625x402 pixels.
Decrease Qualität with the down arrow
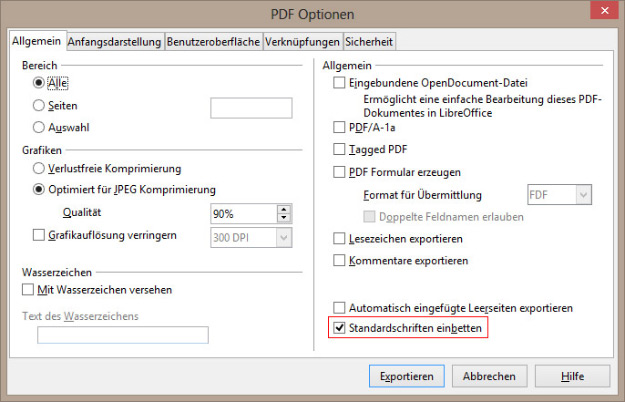coord(283,218)
